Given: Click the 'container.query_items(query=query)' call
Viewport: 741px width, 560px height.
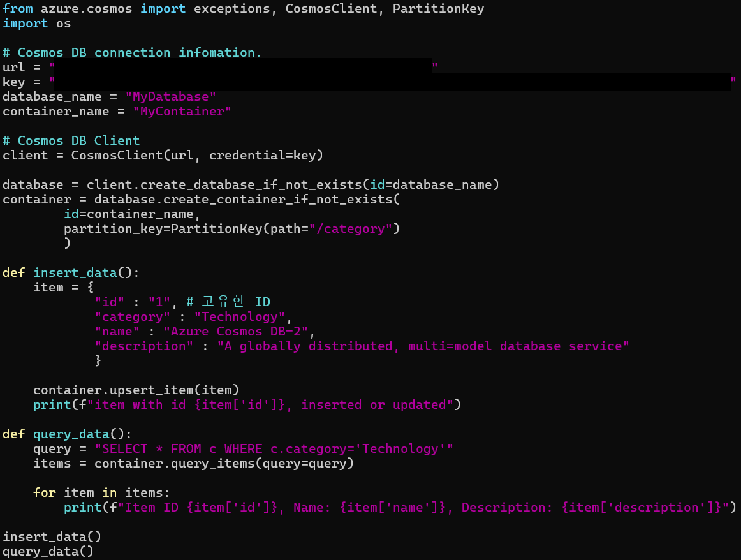Looking at the screenshot, I should click(x=224, y=463).
